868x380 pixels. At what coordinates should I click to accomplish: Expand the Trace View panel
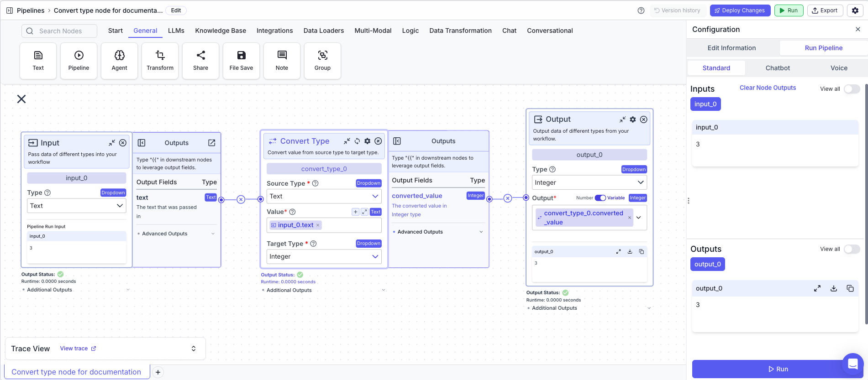click(x=194, y=349)
